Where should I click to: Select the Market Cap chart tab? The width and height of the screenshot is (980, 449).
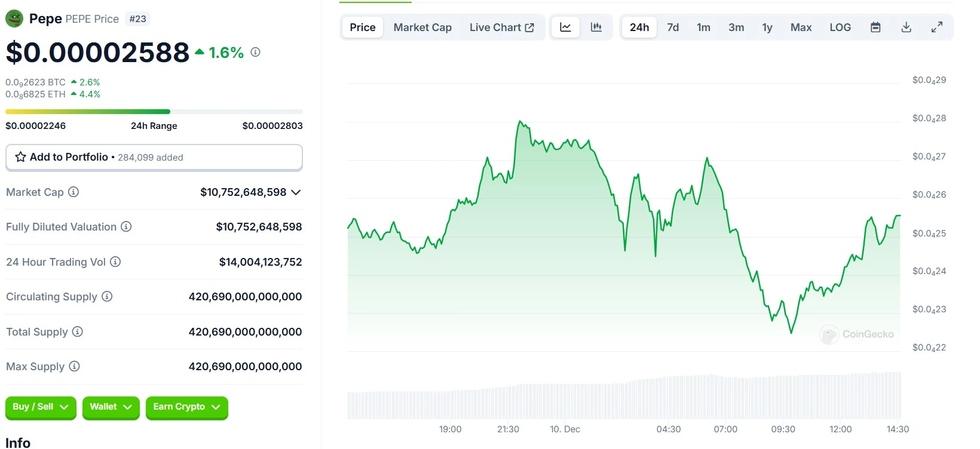pos(422,27)
